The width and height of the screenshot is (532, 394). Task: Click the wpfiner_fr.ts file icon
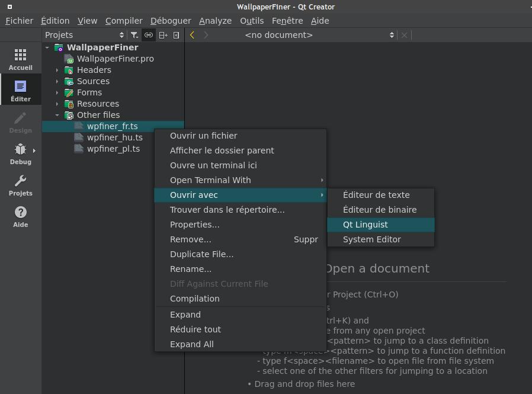(x=79, y=126)
